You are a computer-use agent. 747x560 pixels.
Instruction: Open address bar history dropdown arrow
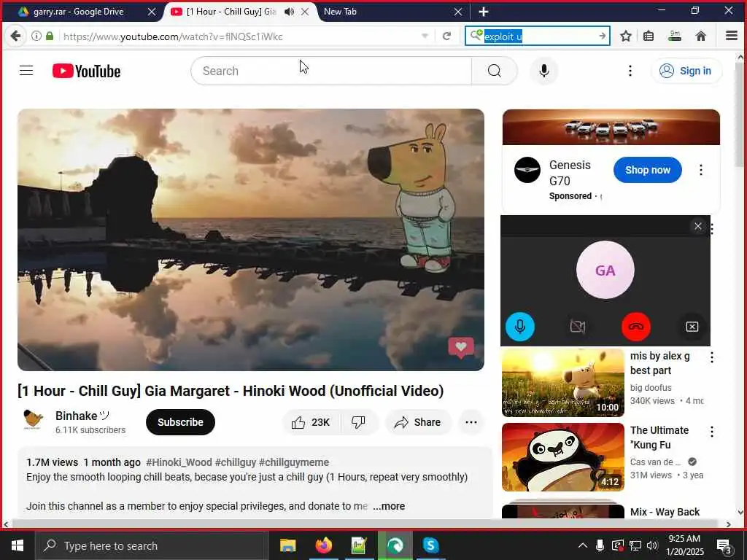(x=425, y=36)
